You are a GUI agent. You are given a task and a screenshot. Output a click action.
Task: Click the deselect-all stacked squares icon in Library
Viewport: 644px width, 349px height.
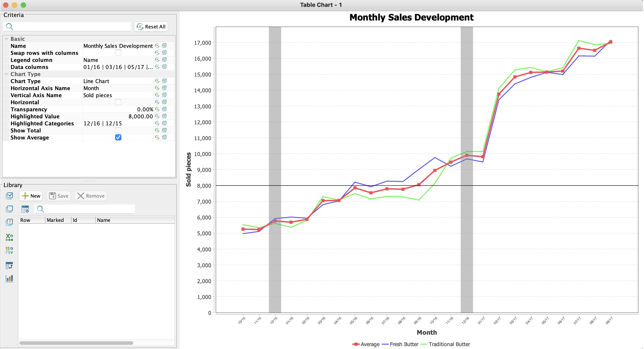(x=9, y=209)
